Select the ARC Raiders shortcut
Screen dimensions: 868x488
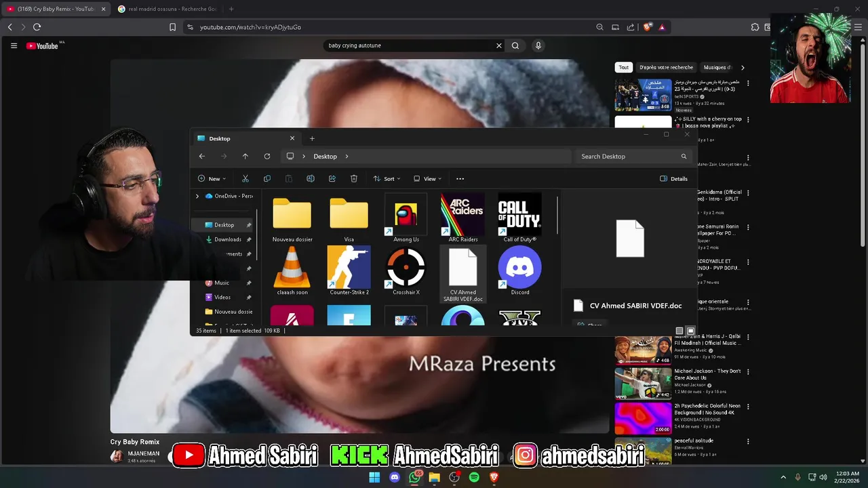click(x=462, y=218)
